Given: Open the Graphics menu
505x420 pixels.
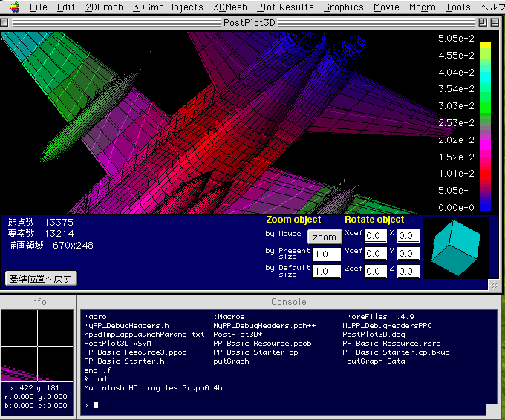Looking at the screenshot, I should 343,7.
